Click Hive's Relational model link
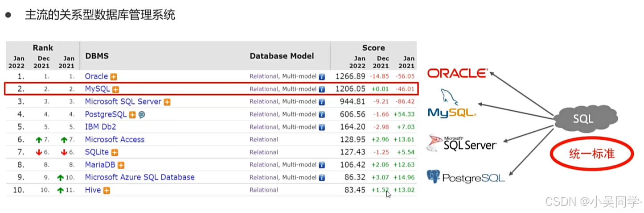Image resolution: width=644 pixels, height=213 pixels. click(x=263, y=190)
